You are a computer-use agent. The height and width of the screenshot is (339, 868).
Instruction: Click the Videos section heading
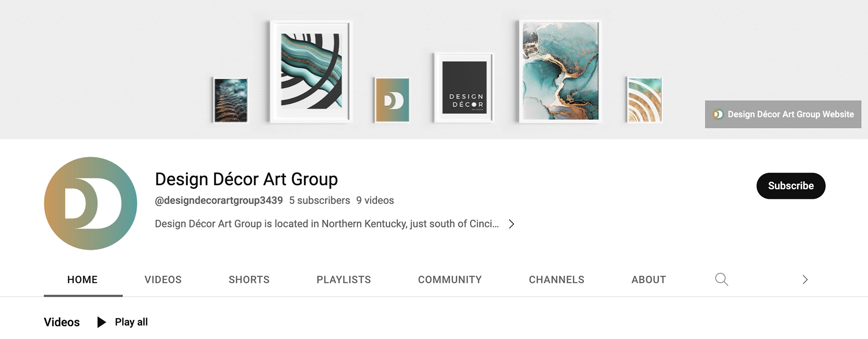tap(62, 322)
